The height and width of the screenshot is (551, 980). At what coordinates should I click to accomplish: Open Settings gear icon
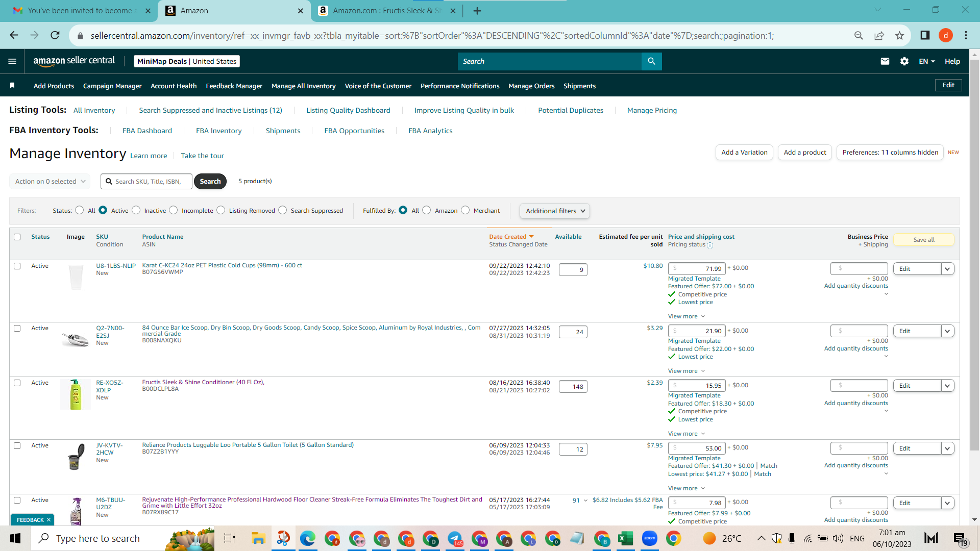point(904,61)
